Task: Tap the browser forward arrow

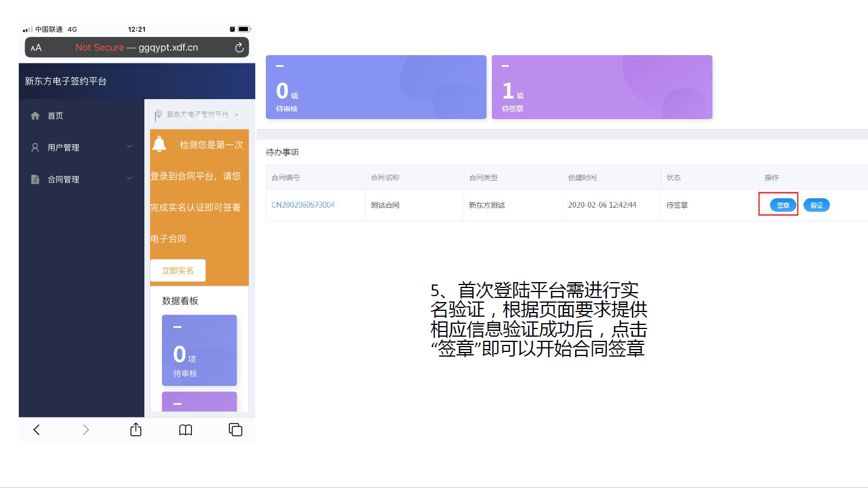Action: coord(86,430)
